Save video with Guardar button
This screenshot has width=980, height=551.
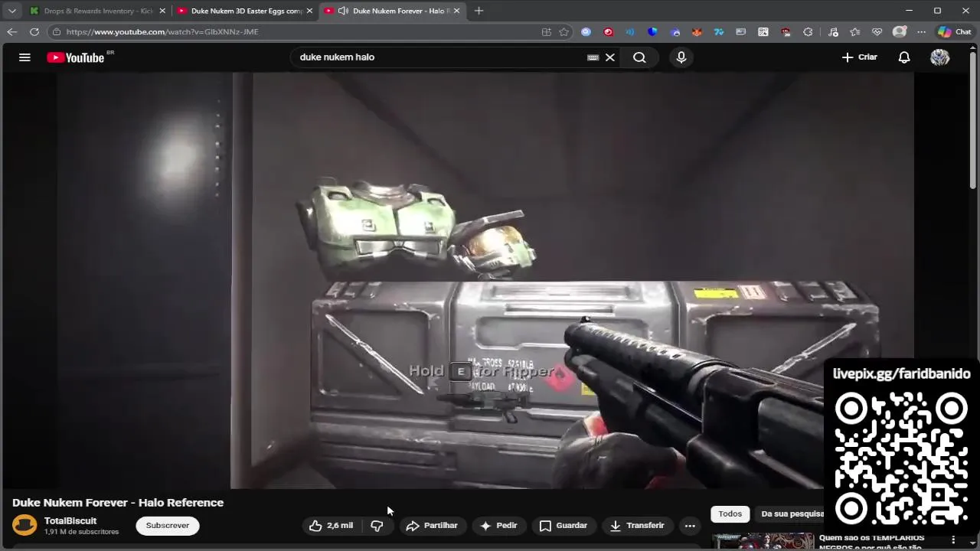pyautogui.click(x=563, y=526)
